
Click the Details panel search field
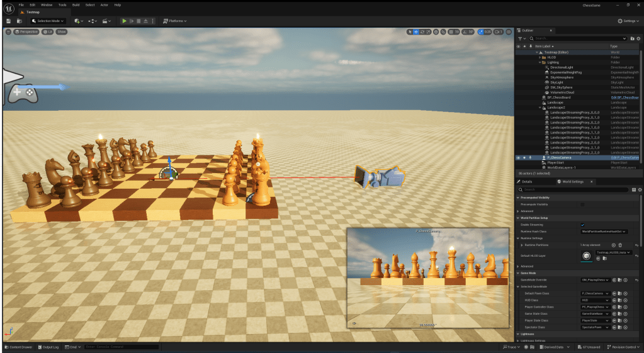(573, 189)
